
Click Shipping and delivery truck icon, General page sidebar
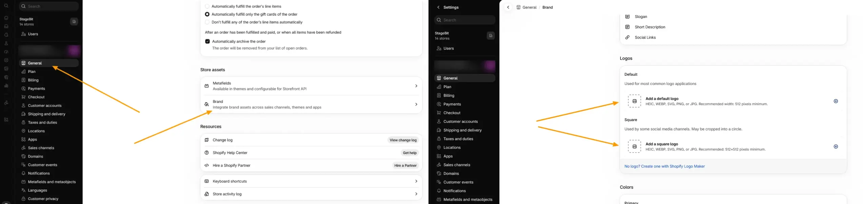pos(23,114)
